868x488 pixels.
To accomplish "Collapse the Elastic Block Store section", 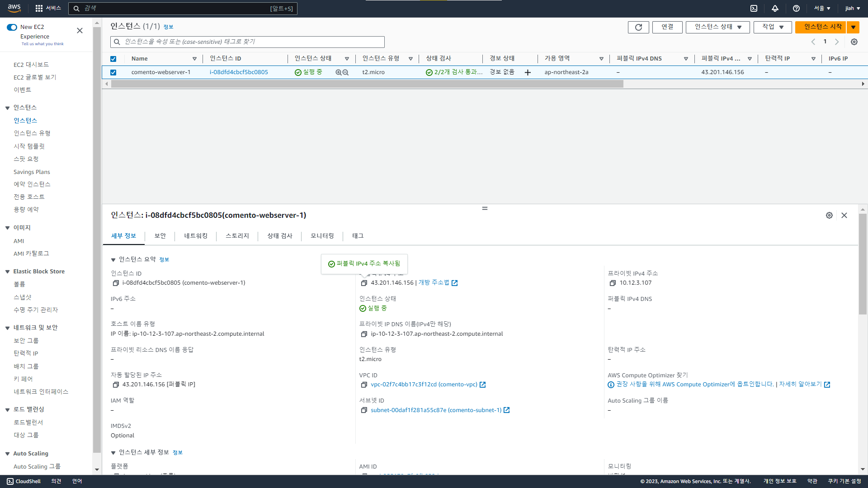I will (x=7, y=272).
